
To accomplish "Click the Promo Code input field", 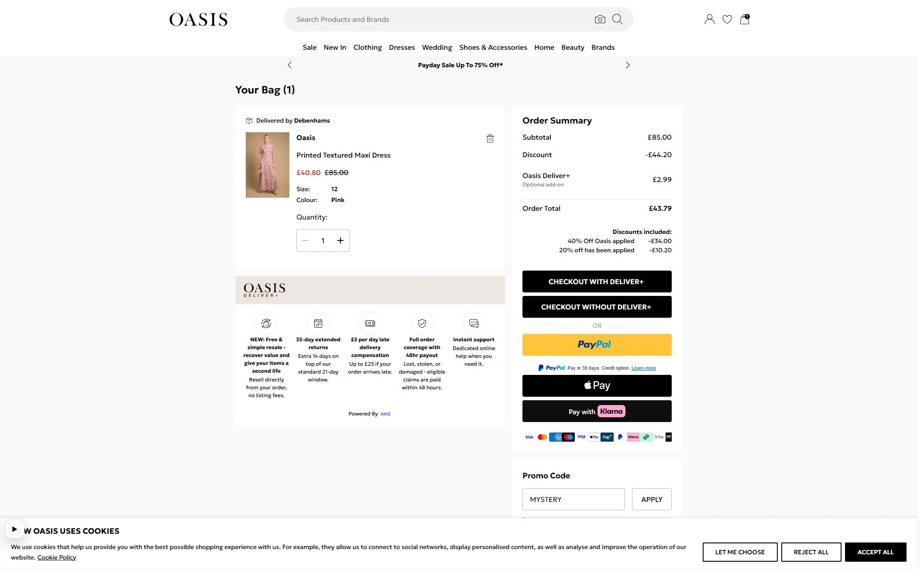I will coord(574,499).
